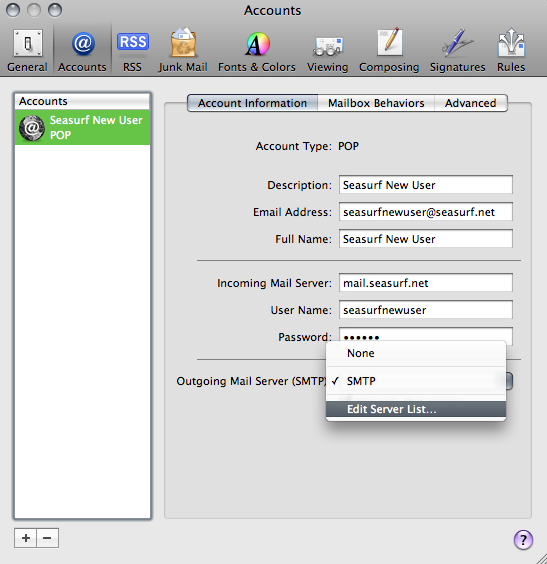The image size is (547, 564).
Task: Open the General preferences pane
Action: pos(27,51)
